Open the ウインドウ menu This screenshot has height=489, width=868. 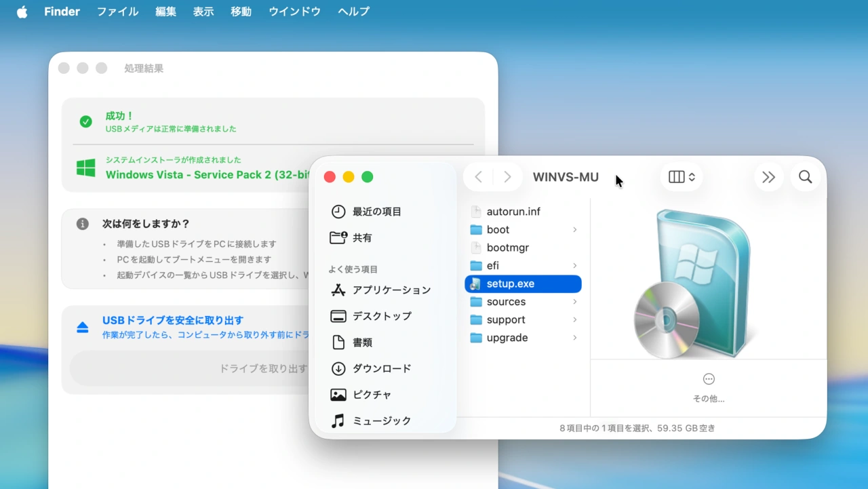pos(294,12)
